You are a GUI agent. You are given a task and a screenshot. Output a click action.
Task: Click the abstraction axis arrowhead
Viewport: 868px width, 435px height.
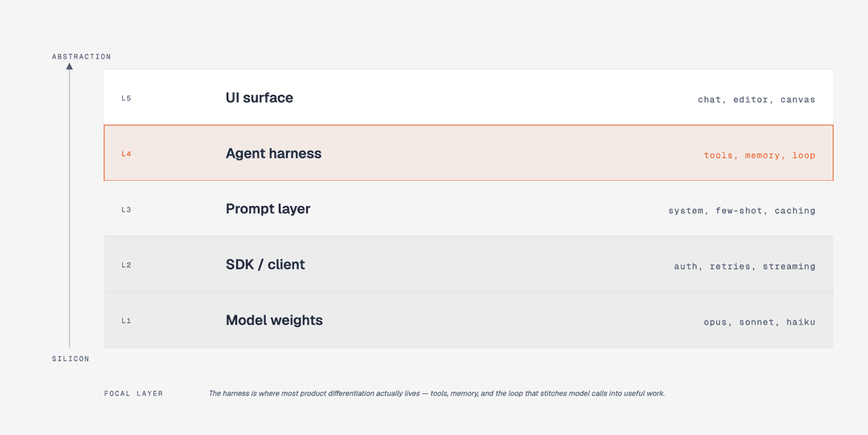pos(69,67)
